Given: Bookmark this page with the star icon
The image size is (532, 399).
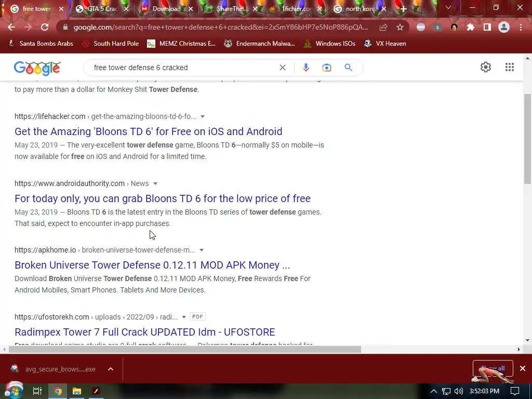Looking at the screenshot, I should click(400, 27).
